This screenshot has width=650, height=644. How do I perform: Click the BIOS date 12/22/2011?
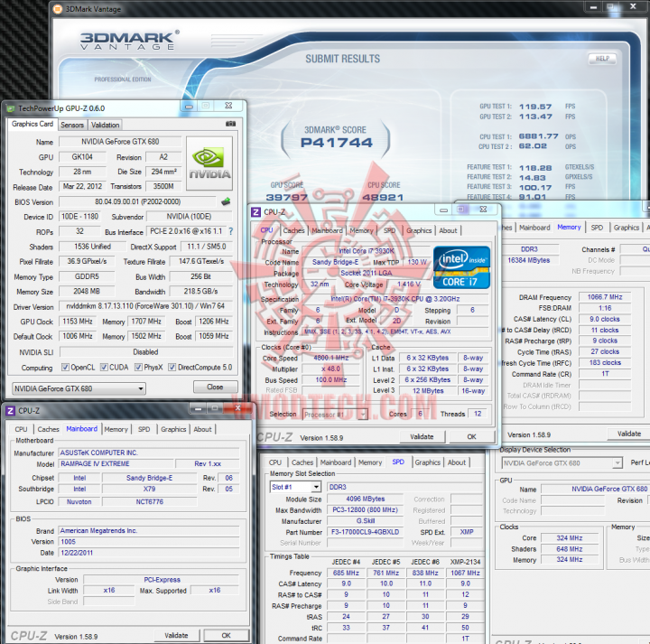point(77,553)
